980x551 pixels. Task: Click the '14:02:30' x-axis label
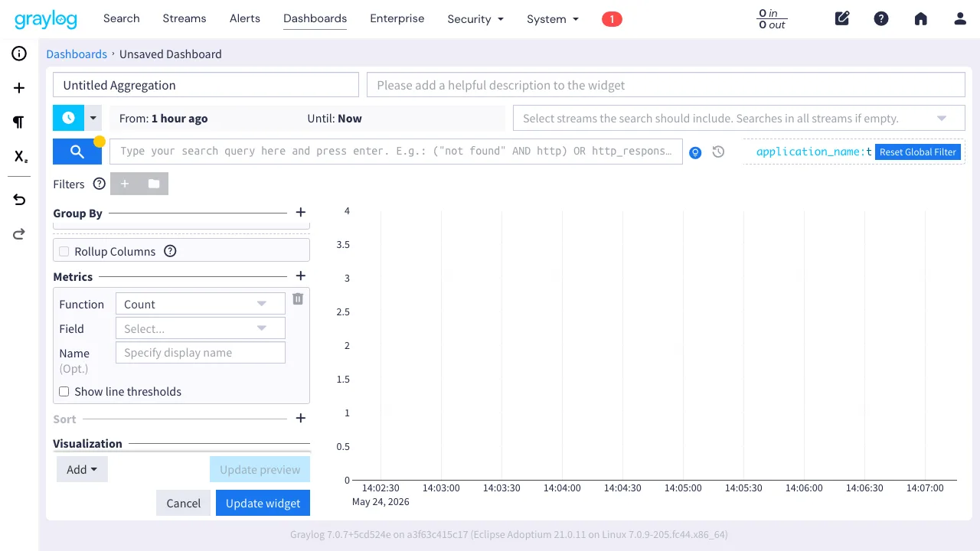tap(381, 487)
